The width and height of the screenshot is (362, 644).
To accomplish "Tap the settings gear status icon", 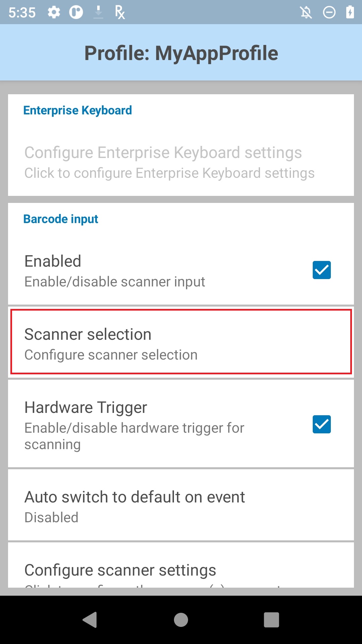I will coord(54,12).
